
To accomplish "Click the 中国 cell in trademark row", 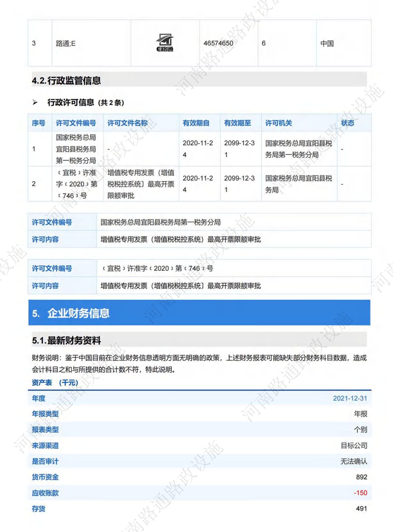I will click(327, 43).
